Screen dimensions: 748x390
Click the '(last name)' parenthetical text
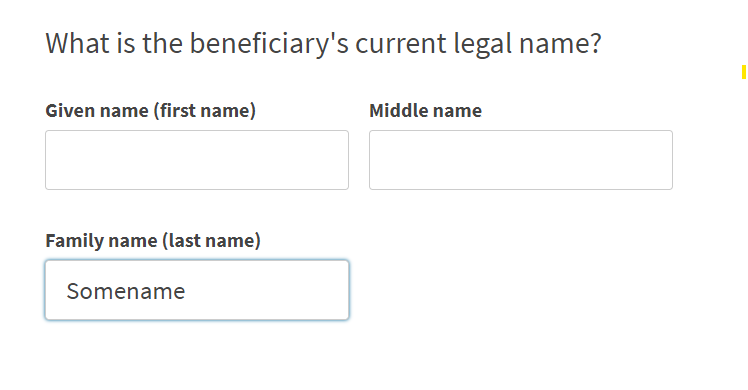point(211,240)
